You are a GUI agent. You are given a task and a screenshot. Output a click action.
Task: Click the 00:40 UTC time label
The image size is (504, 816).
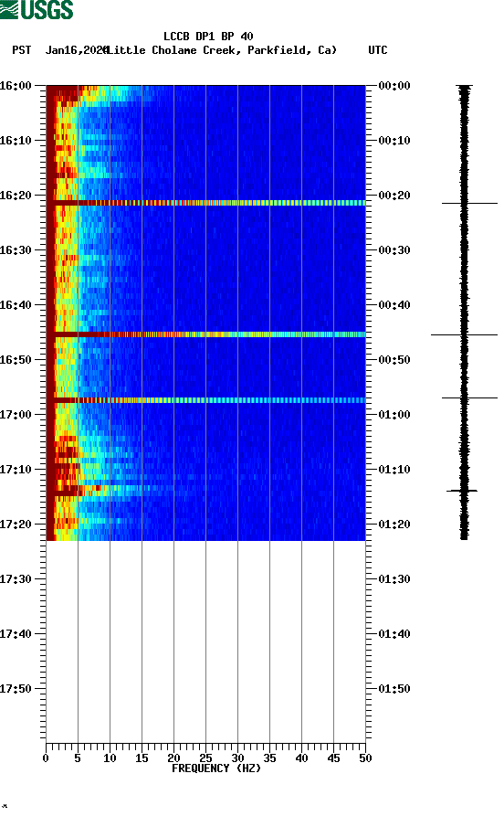click(394, 305)
